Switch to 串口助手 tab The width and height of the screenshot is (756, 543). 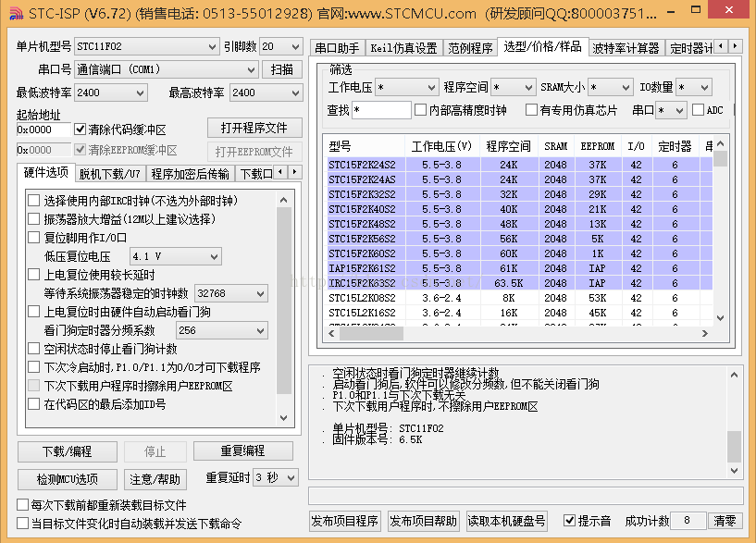click(x=337, y=48)
